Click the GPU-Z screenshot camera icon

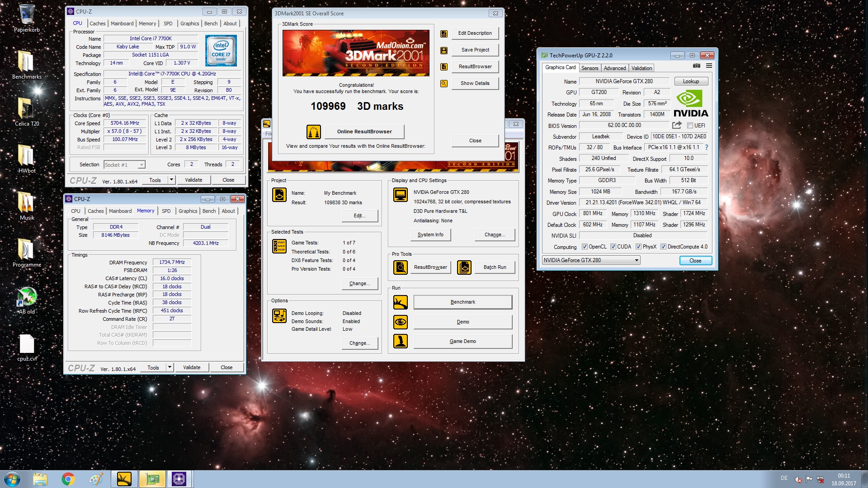click(x=697, y=66)
